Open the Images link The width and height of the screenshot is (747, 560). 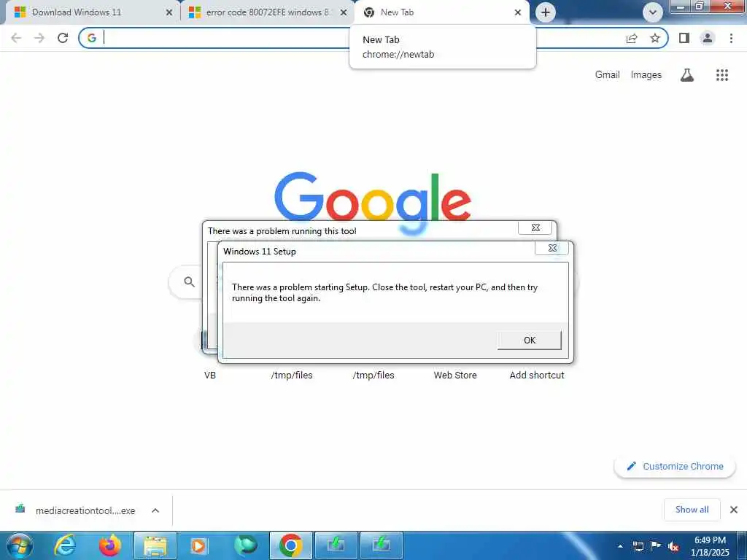click(646, 75)
